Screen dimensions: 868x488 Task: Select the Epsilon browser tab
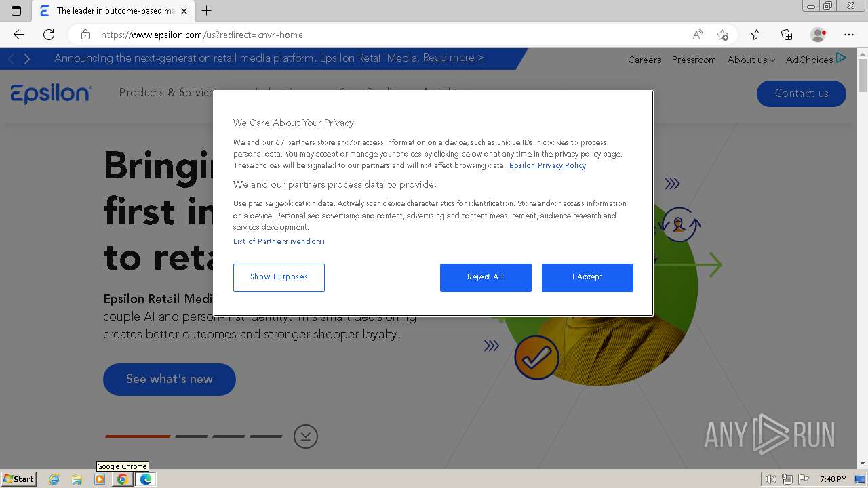click(x=113, y=11)
